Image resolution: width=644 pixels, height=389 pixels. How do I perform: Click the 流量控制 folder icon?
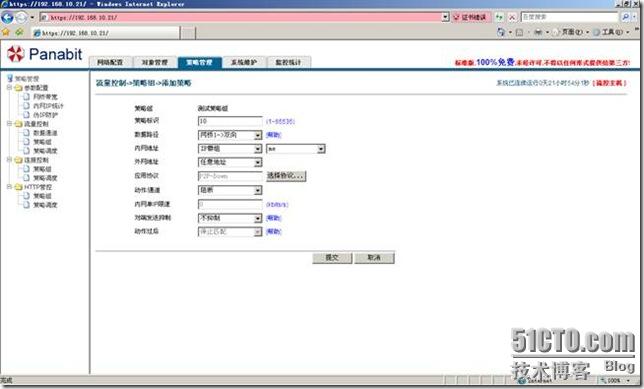tap(18, 124)
